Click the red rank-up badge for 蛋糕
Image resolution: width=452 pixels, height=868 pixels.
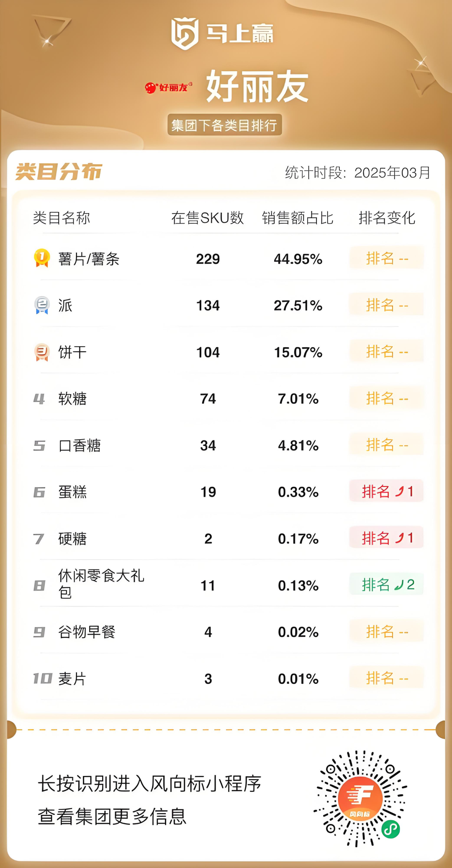(x=387, y=491)
